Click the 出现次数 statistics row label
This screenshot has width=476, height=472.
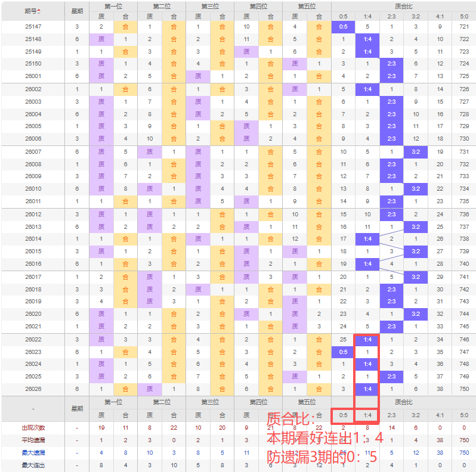pyautogui.click(x=33, y=428)
